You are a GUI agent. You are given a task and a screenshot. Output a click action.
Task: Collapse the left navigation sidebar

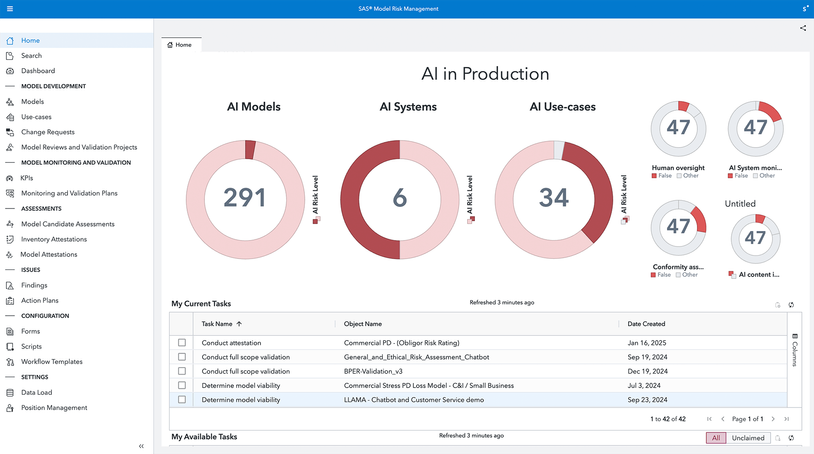point(141,446)
